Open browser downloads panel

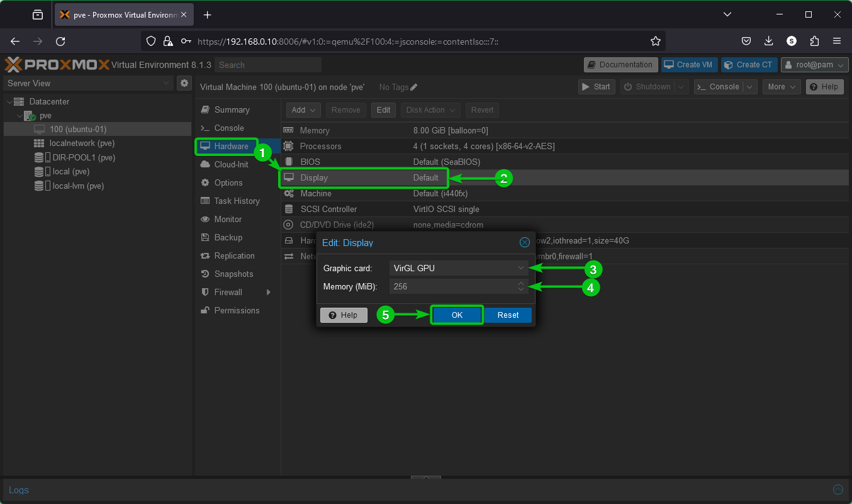768,41
